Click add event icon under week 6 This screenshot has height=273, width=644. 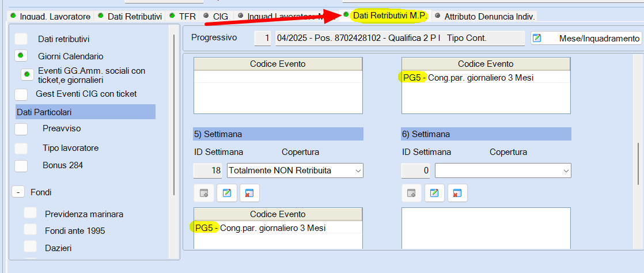[x=412, y=193]
